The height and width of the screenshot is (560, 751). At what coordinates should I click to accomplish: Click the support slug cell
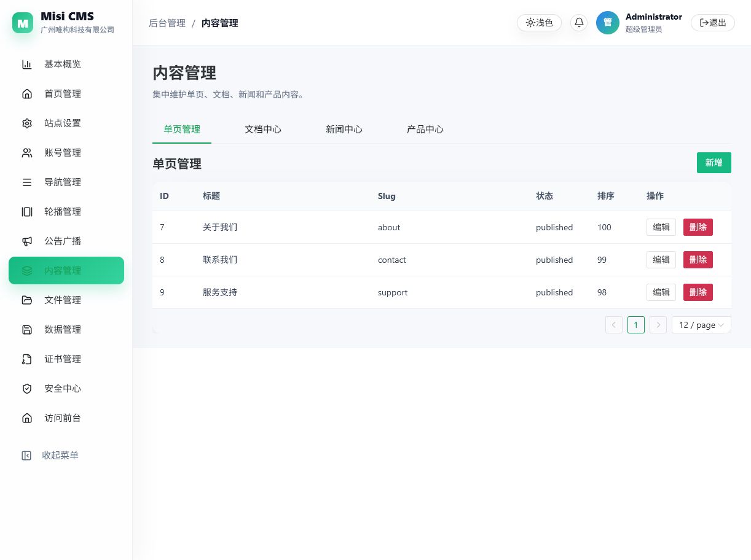point(393,292)
